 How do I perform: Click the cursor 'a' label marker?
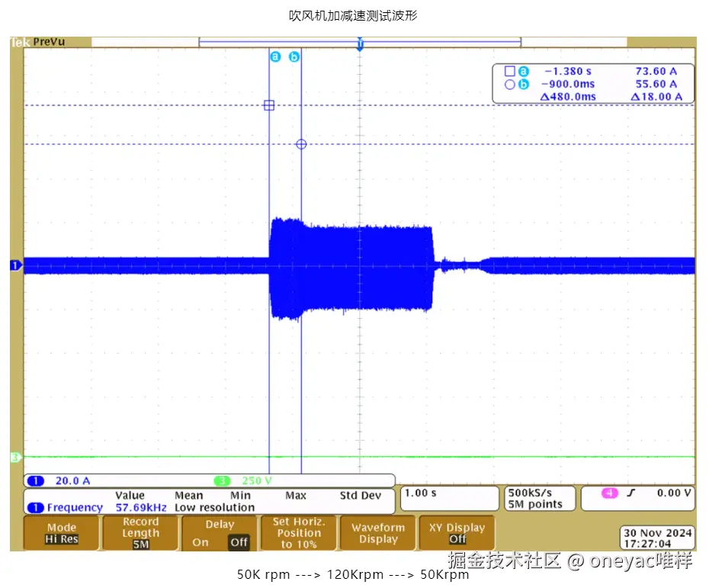[x=275, y=57]
